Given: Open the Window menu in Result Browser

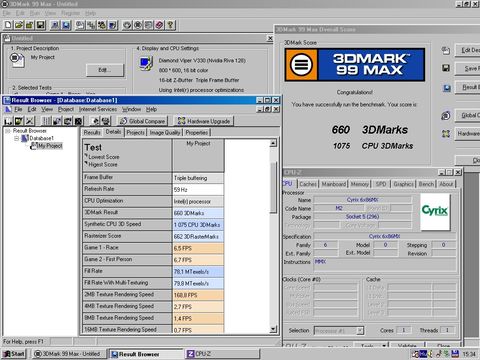Looking at the screenshot, I should pos(131,109).
